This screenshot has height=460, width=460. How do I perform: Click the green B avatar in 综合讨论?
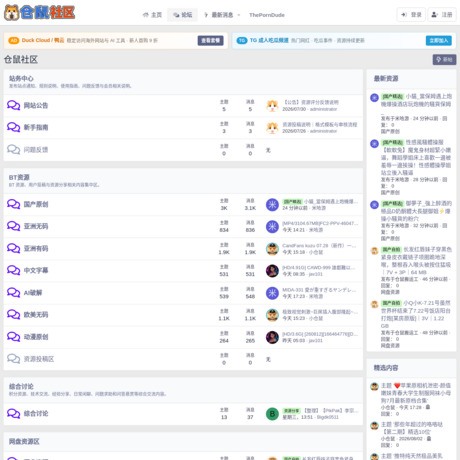(272, 414)
